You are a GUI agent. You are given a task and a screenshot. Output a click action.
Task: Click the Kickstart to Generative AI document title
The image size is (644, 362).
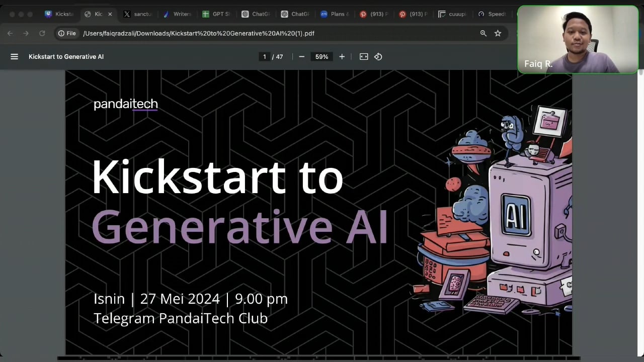66,57
